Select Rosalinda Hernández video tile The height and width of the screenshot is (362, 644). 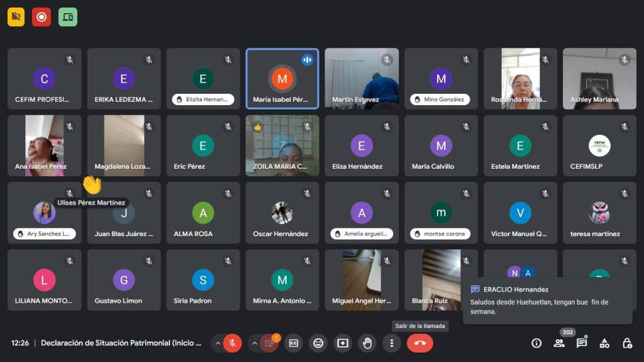tap(520, 79)
